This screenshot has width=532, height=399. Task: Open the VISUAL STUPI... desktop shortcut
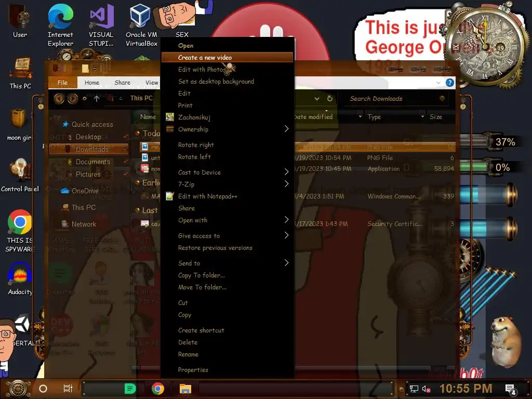point(101,24)
